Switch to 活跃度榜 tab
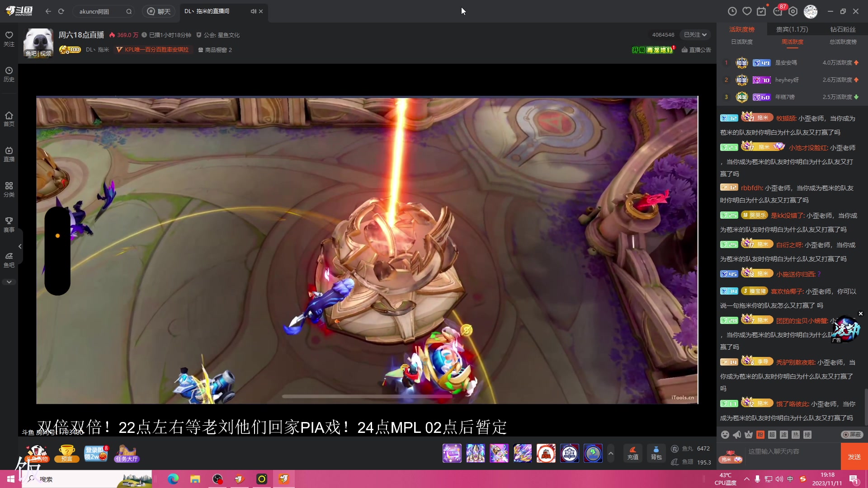 [742, 29]
